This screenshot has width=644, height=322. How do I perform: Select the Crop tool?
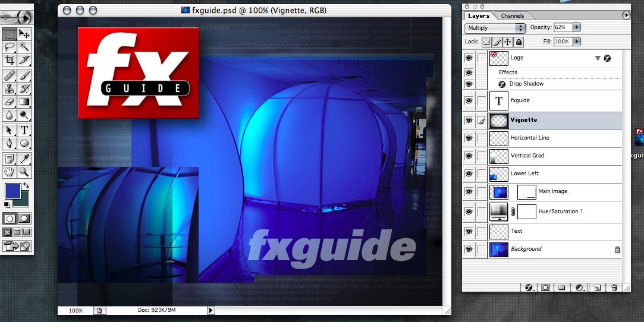pos(10,60)
